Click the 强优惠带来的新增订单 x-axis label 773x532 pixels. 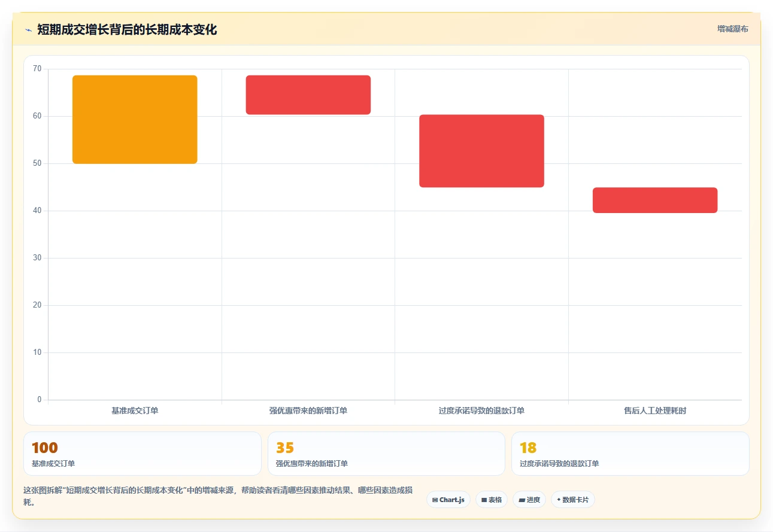[308, 411]
